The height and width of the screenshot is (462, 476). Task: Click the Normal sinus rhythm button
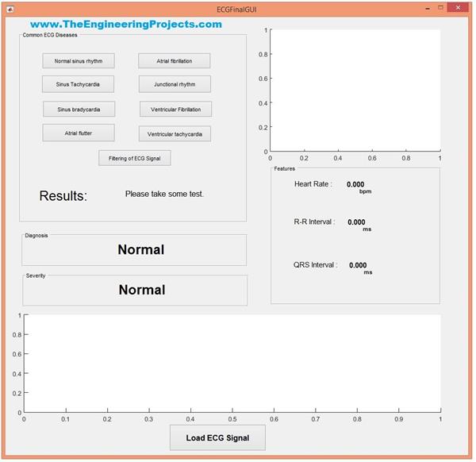pyautogui.click(x=78, y=61)
